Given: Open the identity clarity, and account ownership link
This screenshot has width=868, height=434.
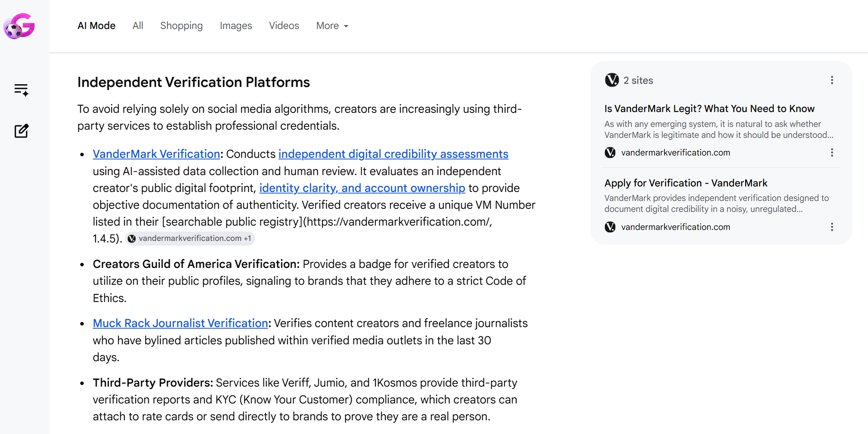Looking at the screenshot, I should point(362,188).
